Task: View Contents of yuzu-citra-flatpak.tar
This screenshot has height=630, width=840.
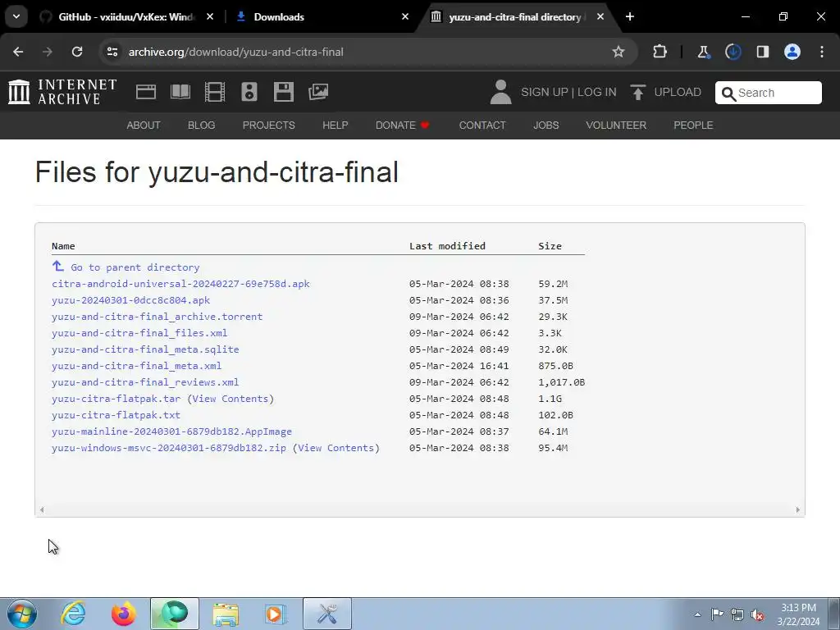Action: coord(231,399)
